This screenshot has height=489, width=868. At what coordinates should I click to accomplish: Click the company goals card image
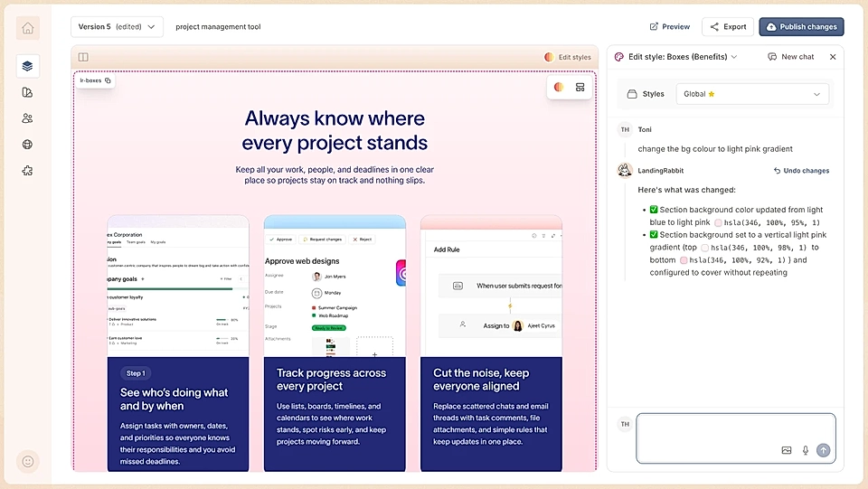[x=178, y=287]
